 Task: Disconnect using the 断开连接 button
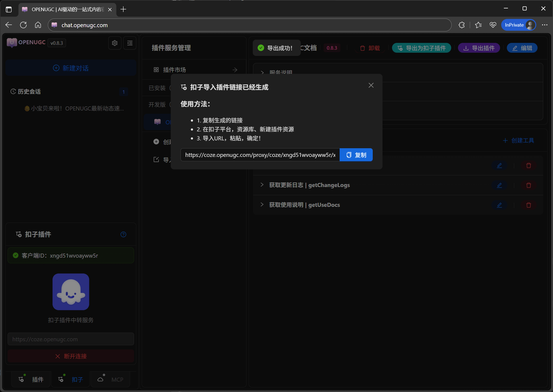(71, 356)
